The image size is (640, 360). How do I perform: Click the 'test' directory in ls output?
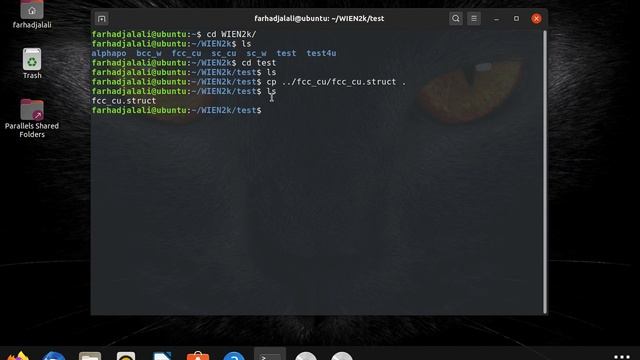(286, 53)
